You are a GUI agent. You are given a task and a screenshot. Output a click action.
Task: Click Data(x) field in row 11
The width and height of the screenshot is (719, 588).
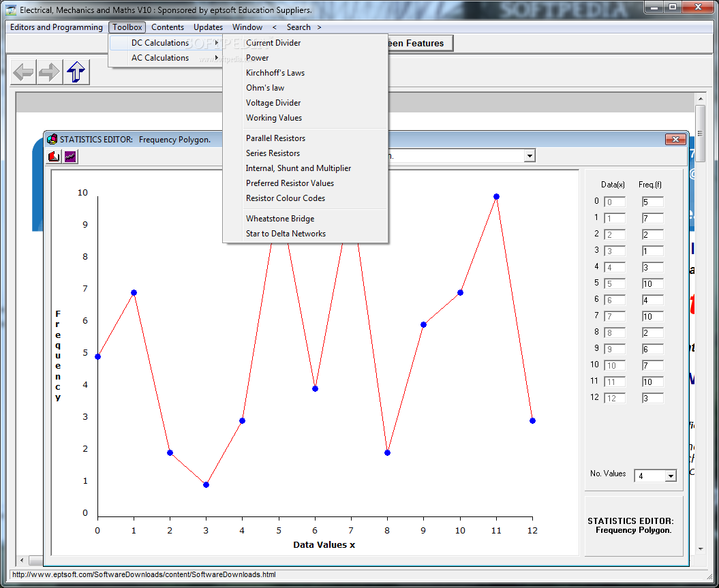click(x=615, y=382)
